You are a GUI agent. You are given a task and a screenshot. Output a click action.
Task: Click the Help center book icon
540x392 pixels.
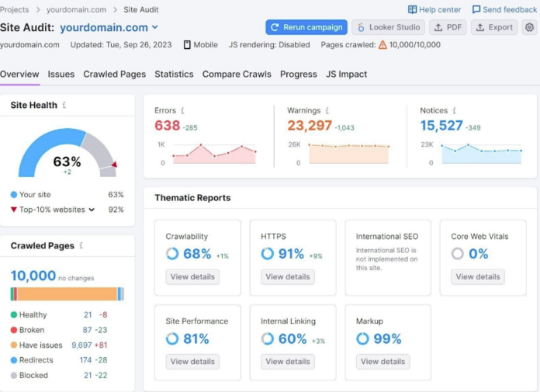[x=412, y=9]
